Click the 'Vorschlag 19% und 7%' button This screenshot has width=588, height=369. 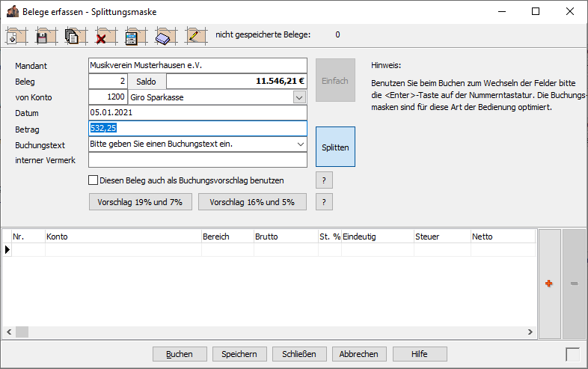[140, 202]
